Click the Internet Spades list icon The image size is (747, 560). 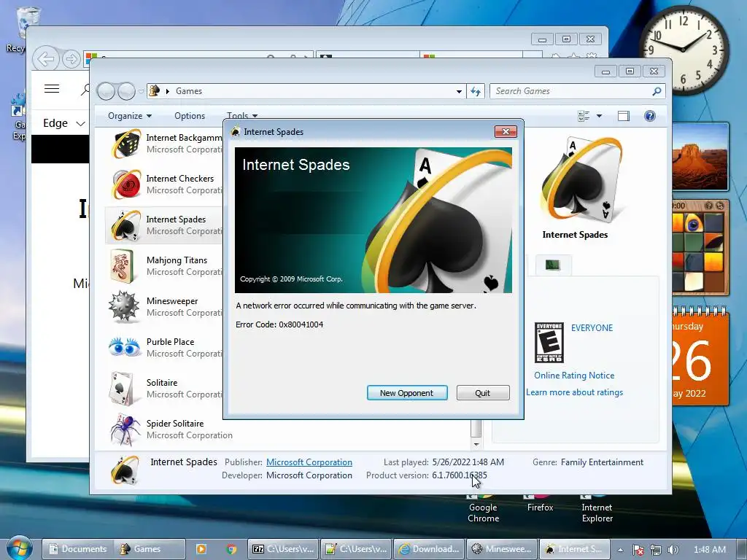pos(125,225)
